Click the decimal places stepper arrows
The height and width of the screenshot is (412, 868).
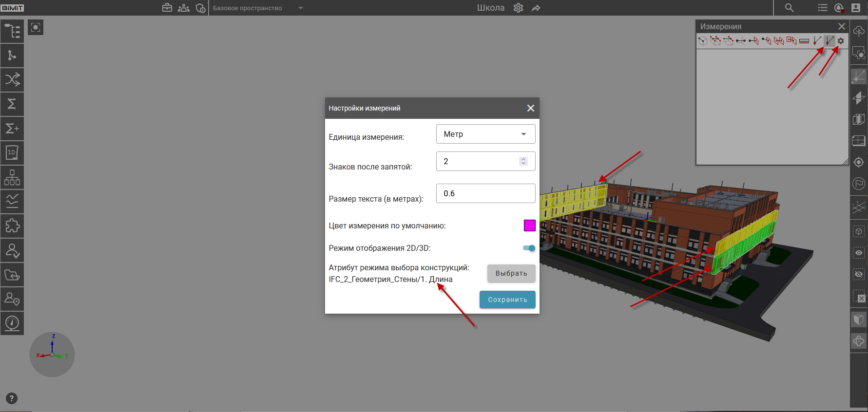523,161
